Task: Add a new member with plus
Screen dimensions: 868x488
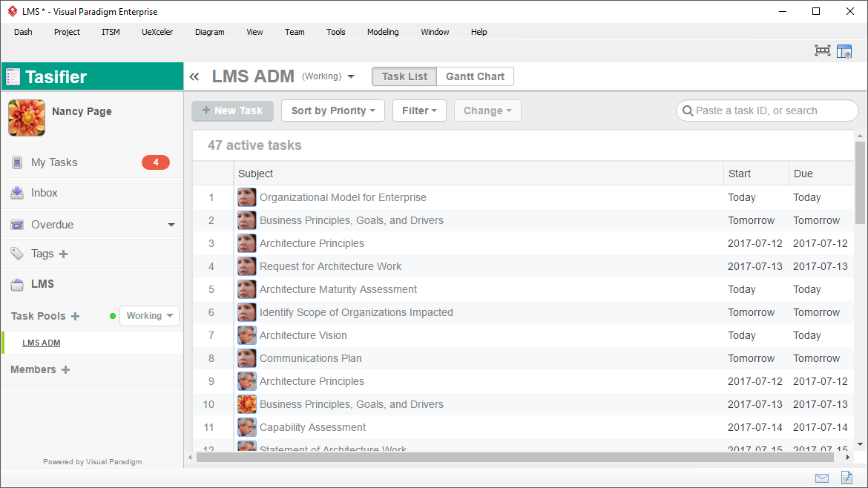Action: click(65, 369)
